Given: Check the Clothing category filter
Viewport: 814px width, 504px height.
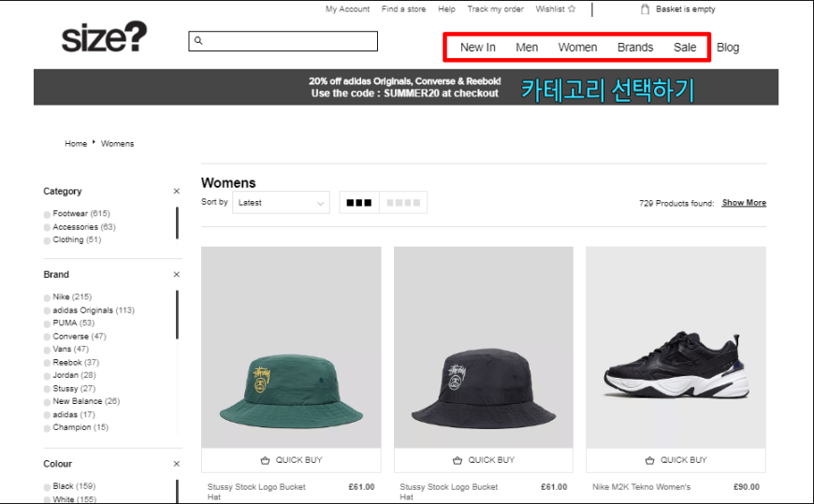Looking at the screenshot, I should [x=47, y=240].
